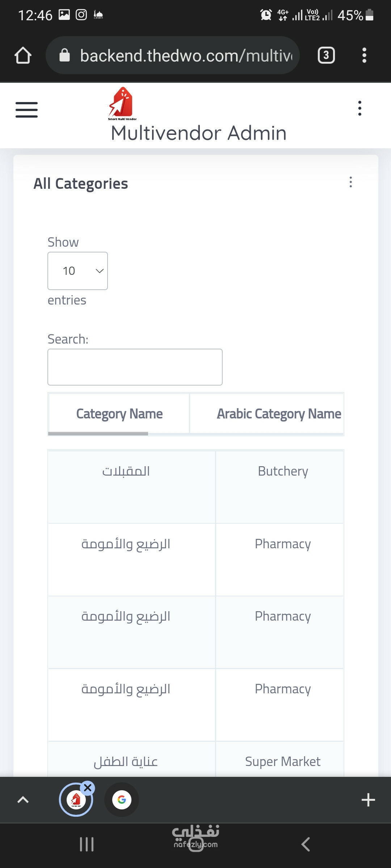391x868 pixels.
Task: Click the categories Search input field
Action: click(135, 367)
